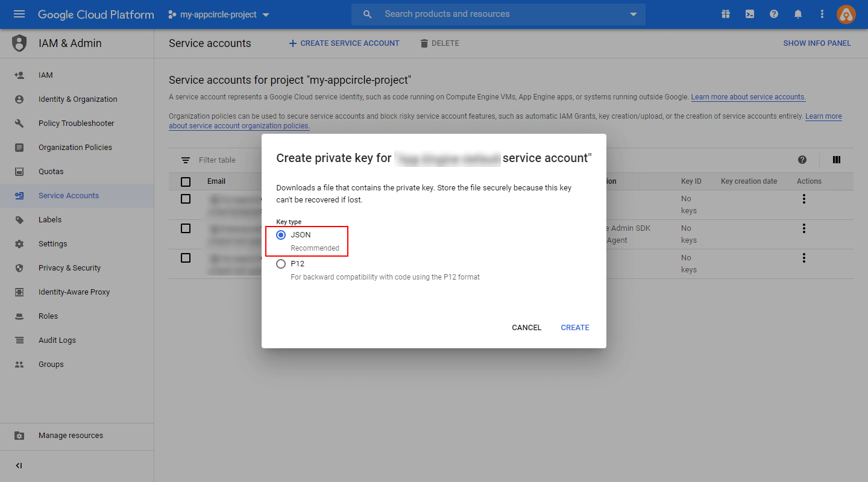Open Policy Troubleshooter page

pyautogui.click(x=77, y=124)
